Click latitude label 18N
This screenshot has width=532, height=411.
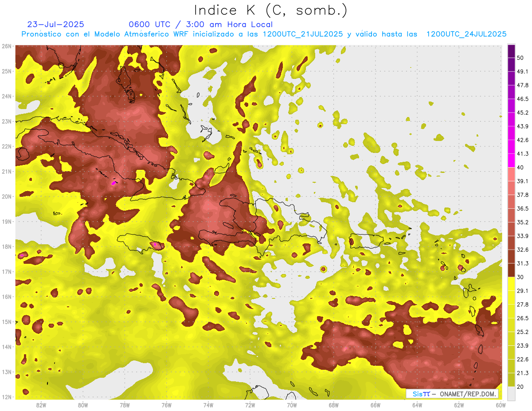pos(7,247)
